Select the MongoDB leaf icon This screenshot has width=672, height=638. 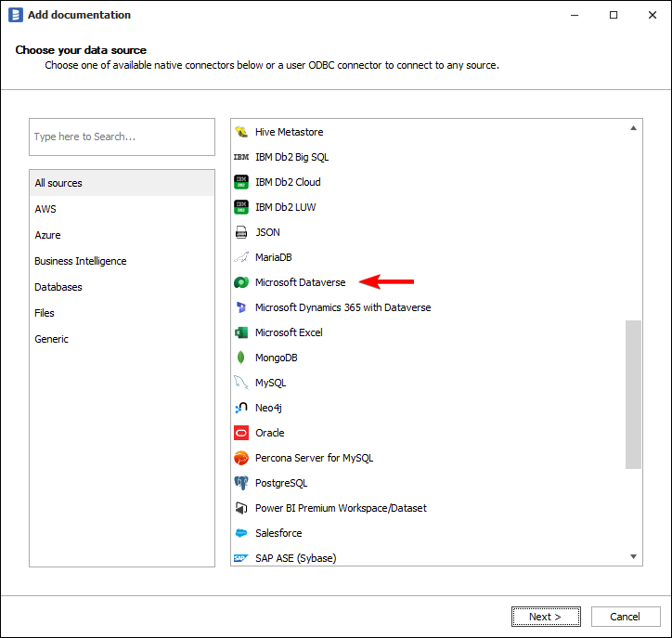pyautogui.click(x=241, y=358)
